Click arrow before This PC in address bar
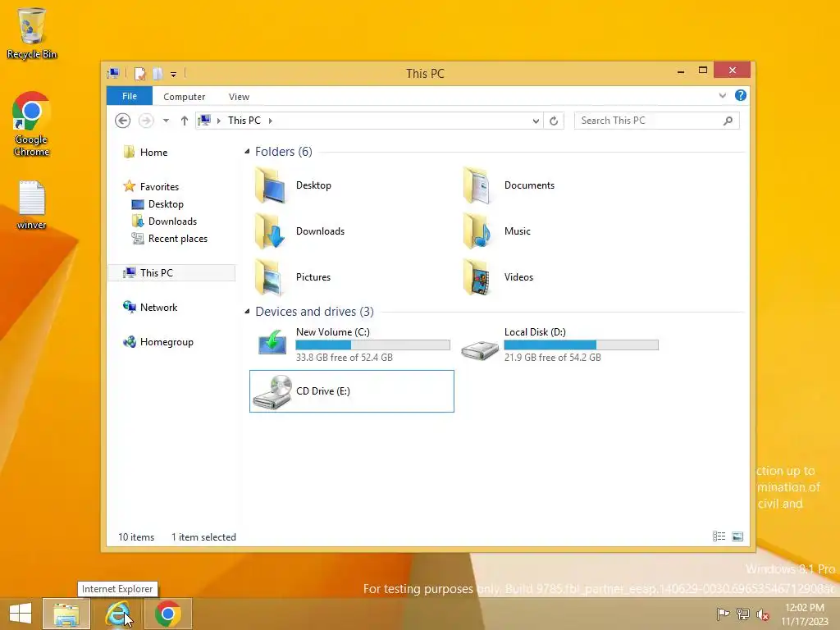The height and width of the screenshot is (630, 840). 218,121
